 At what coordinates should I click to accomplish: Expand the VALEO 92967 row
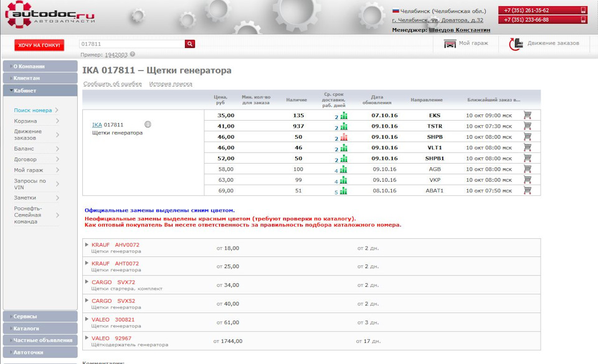point(87,338)
